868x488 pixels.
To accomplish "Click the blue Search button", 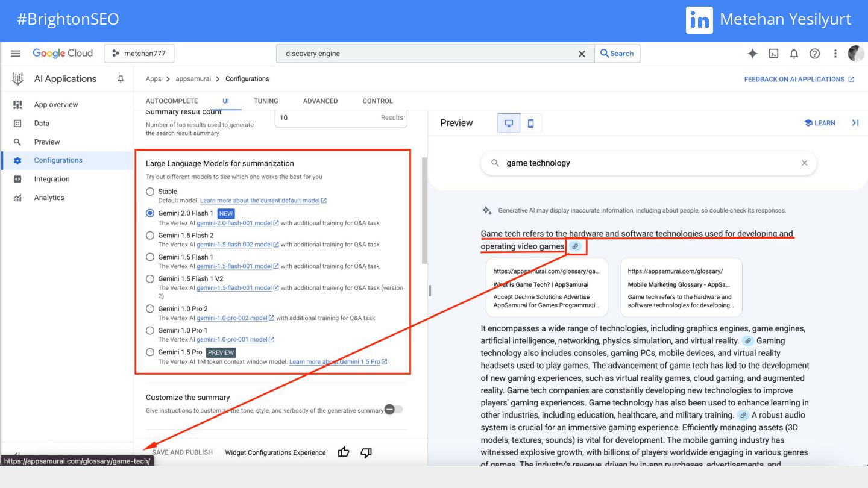I will pos(617,54).
